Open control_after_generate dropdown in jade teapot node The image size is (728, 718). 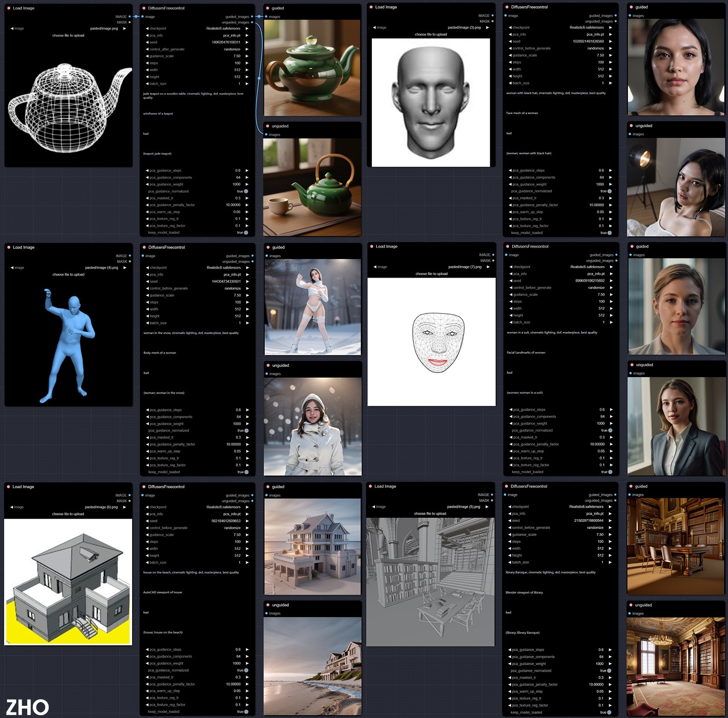click(197, 49)
